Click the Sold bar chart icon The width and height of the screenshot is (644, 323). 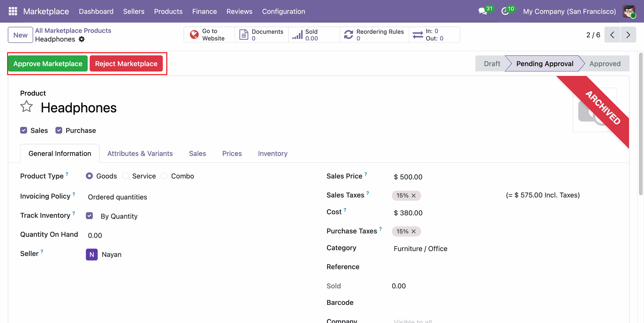click(297, 35)
